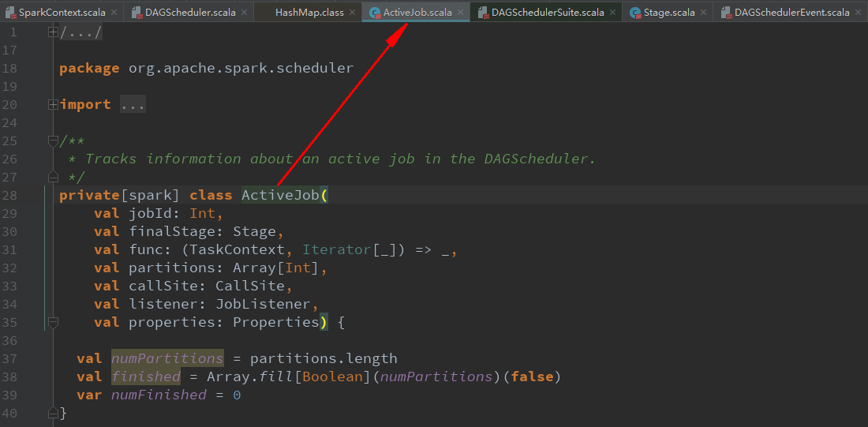Click 'JobListener' type on line 34
868x427 pixels.
point(264,304)
